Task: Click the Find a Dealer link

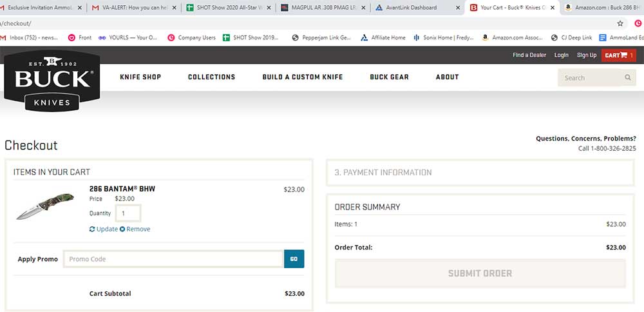Action: (x=529, y=55)
